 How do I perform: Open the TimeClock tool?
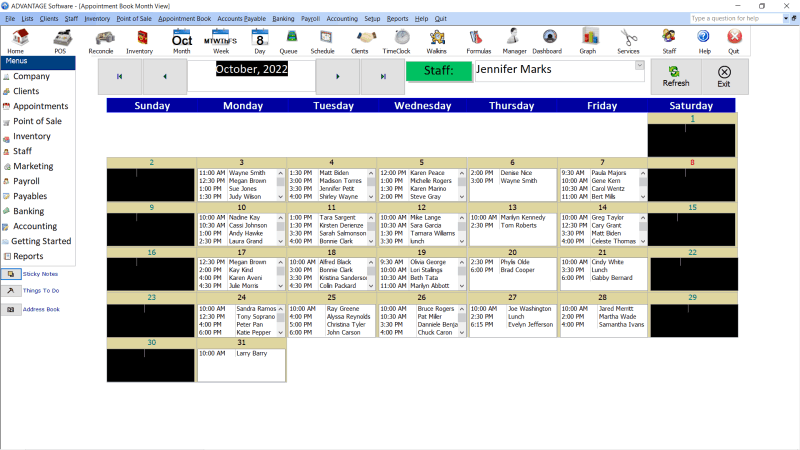point(396,40)
